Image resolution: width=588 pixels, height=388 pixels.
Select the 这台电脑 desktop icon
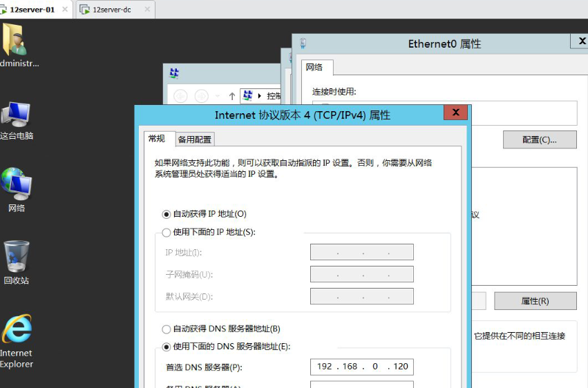tap(15, 116)
